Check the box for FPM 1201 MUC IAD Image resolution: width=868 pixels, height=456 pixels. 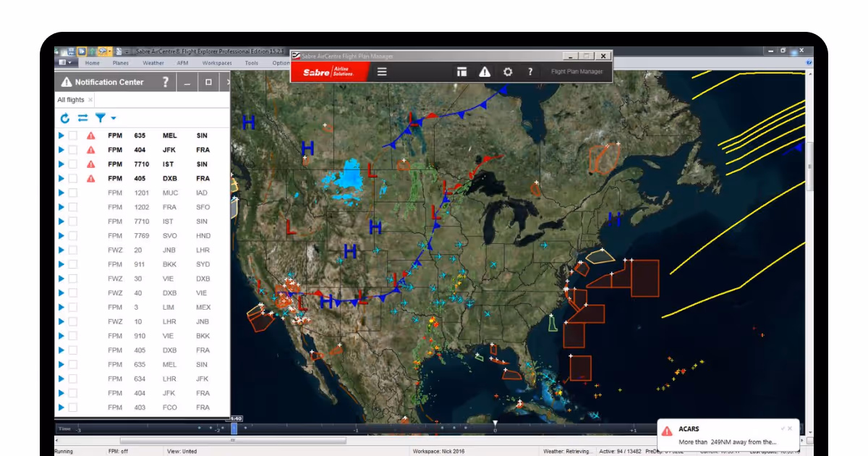[73, 193]
